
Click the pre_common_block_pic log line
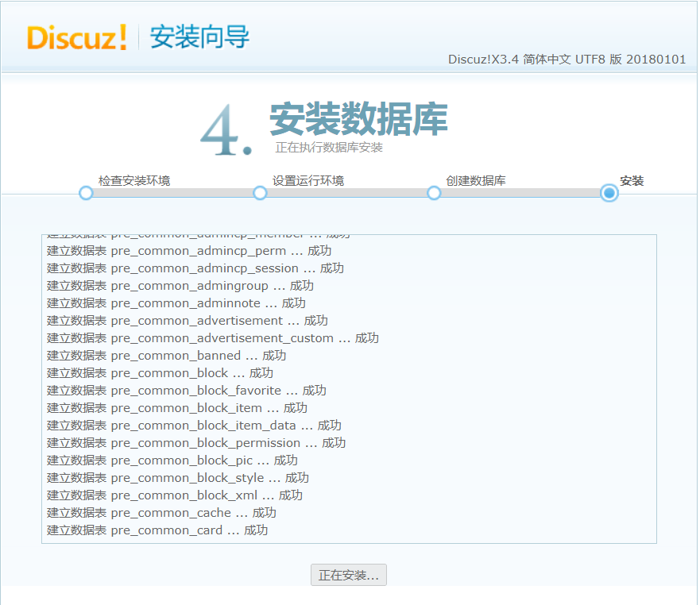click(172, 460)
